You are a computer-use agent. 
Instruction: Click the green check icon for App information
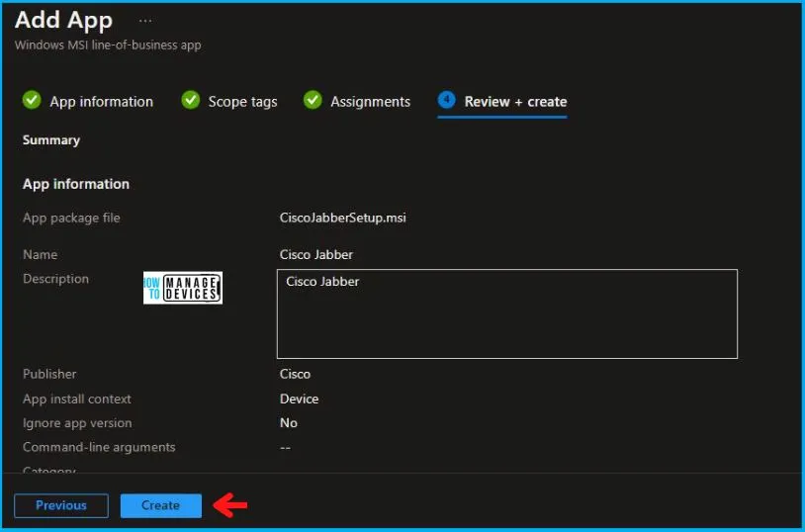pos(32,100)
